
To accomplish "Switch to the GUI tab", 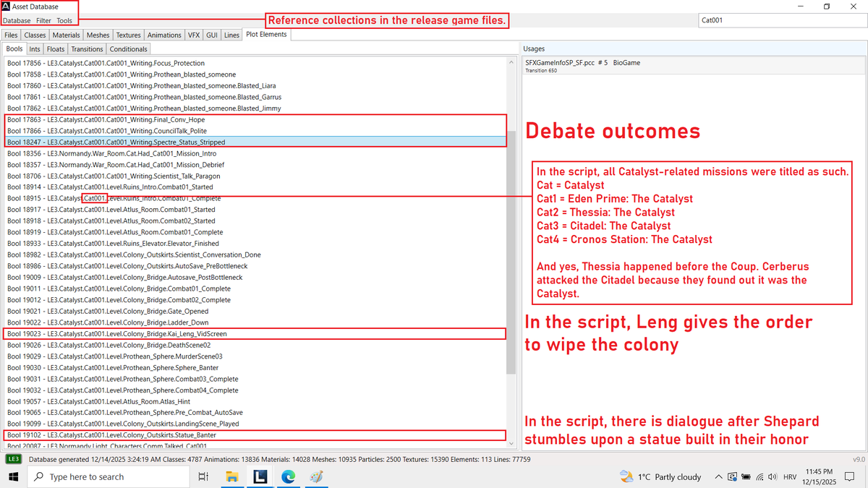I will pyautogui.click(x=212, y=35).
